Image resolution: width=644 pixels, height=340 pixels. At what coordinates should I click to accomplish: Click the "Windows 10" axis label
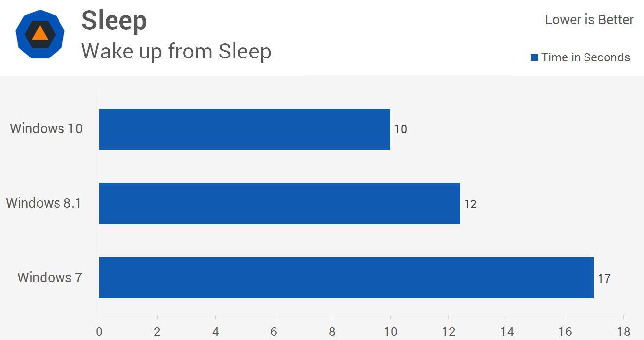pos(47,129)
